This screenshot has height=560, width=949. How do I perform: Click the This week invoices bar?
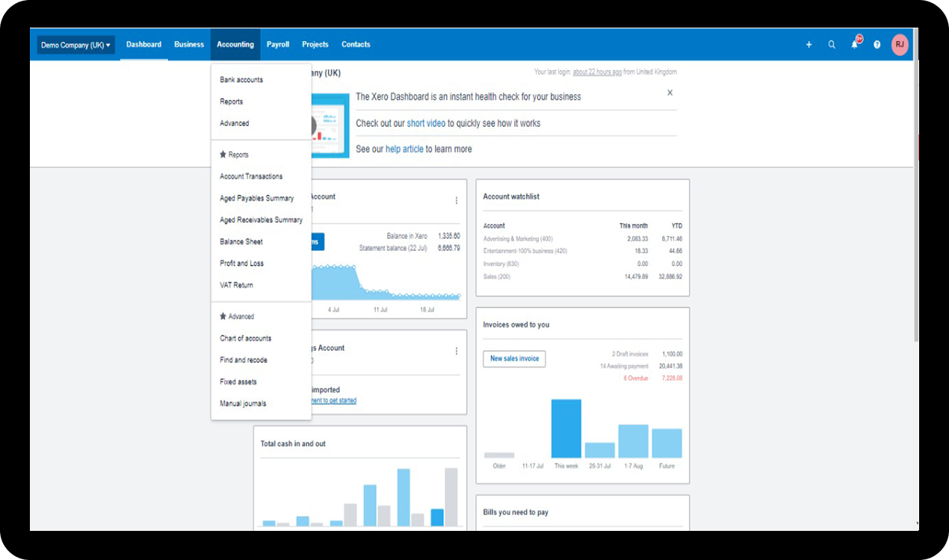coord(566,429)
